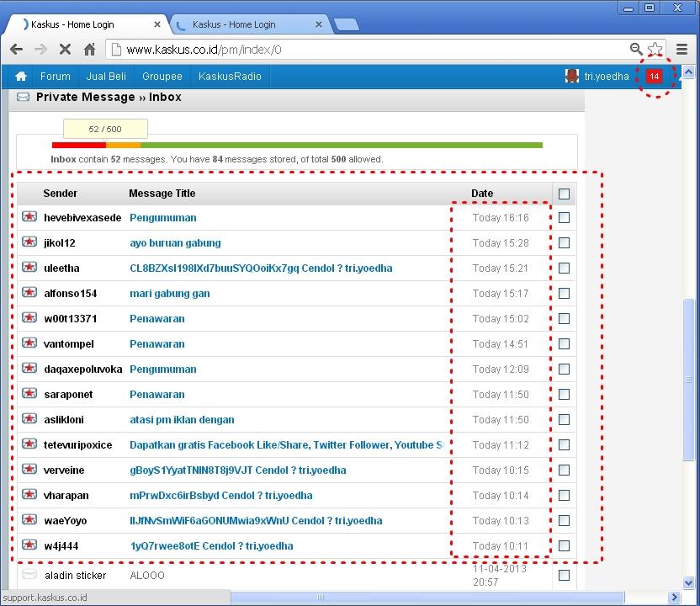The image size is (700, 606).
Task: Tick the select-all checkbox in Date header
Action: pyautogui.click(x=564, y=194)
